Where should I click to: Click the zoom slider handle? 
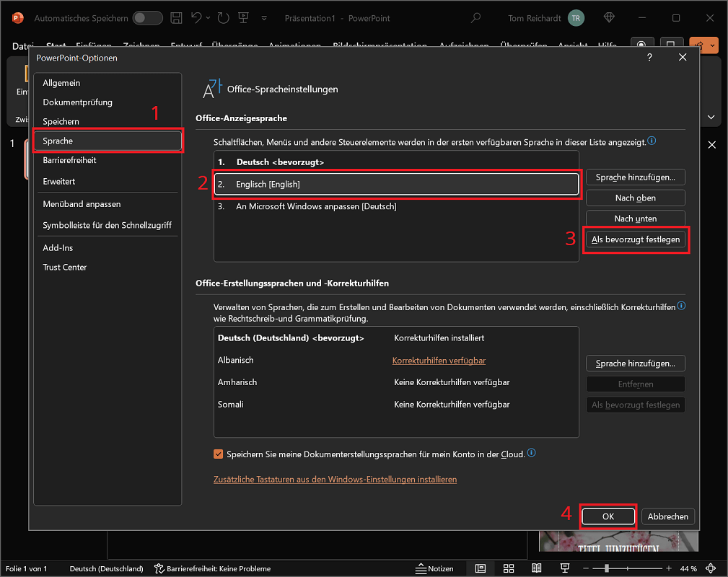(x=606, y=568)
